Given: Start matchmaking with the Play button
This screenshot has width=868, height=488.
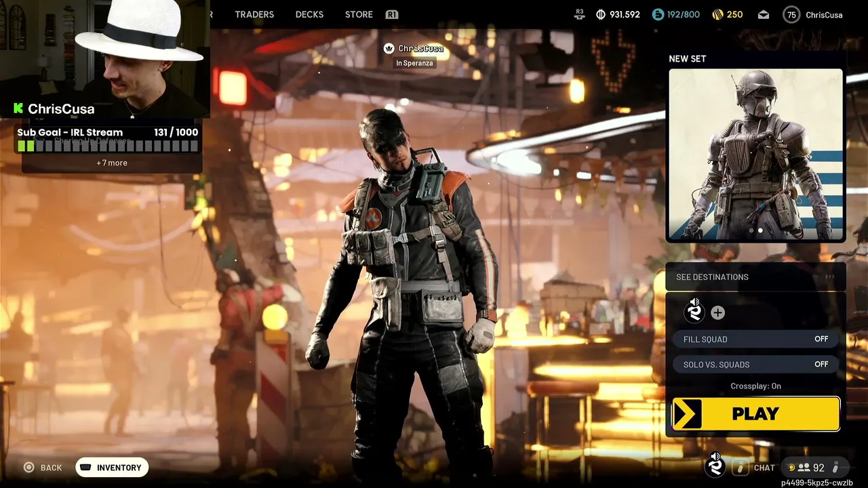Looking at the screenshot, I should click(x=755, y=414).
